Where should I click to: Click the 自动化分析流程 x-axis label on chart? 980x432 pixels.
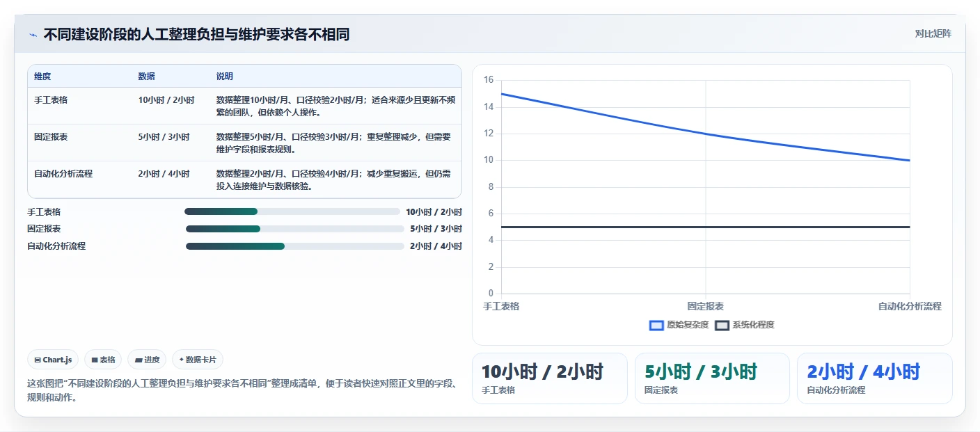click(x=910, y=306)
